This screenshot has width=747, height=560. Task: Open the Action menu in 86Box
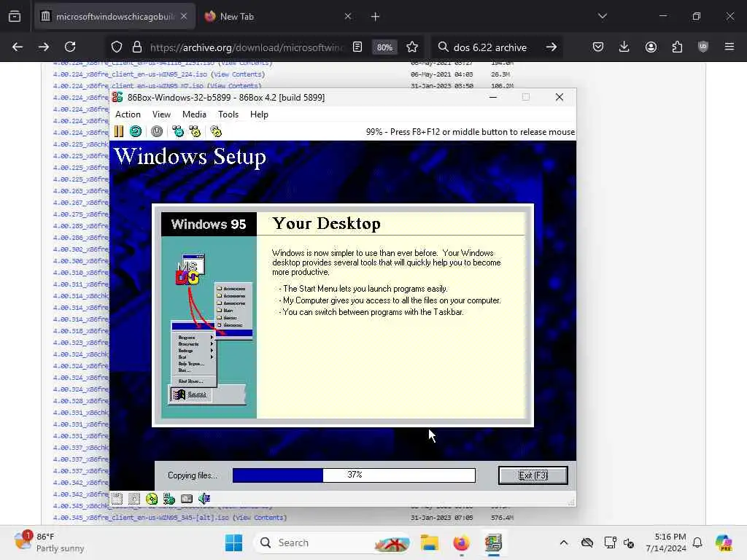click(128, 114)
